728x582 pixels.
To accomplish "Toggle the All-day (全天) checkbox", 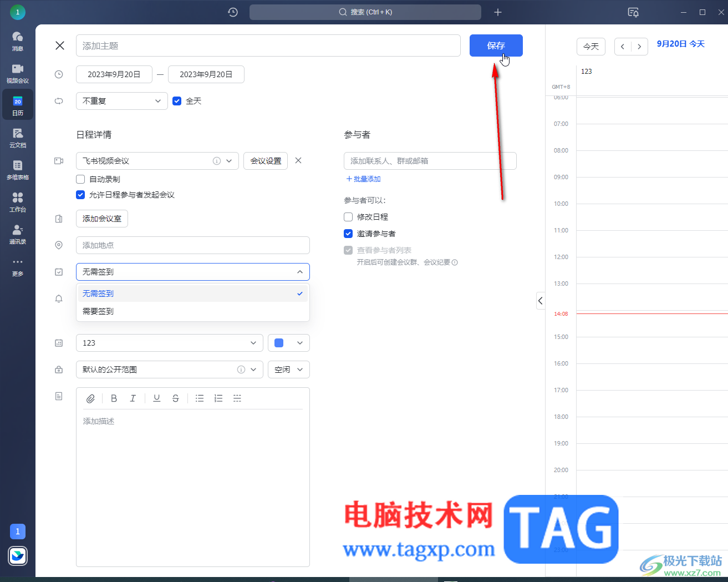I will 177,101.
